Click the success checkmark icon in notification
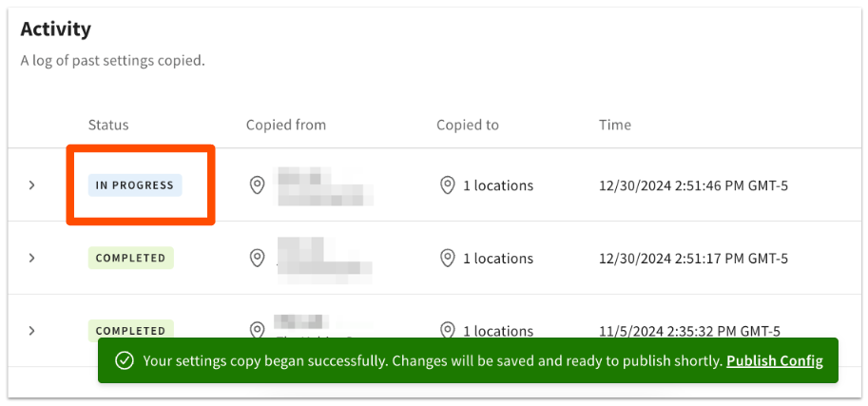The height and width of the screenshot is (406, 868). click(124, 361)
